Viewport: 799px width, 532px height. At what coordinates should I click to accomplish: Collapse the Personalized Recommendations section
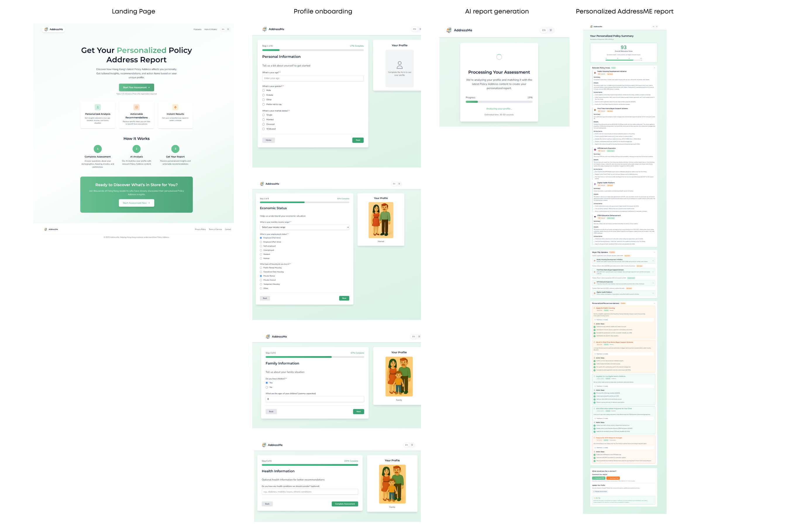point(655,303)
